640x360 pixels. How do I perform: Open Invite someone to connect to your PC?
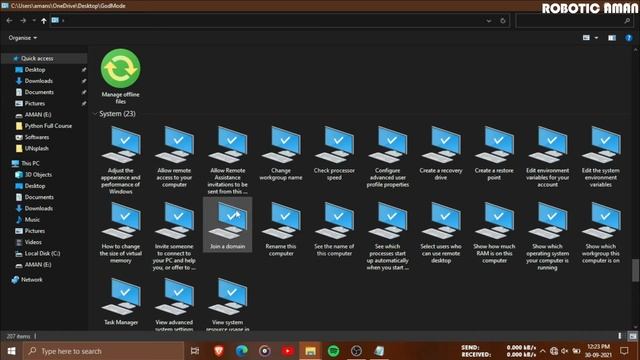click(x=174, y=236)
